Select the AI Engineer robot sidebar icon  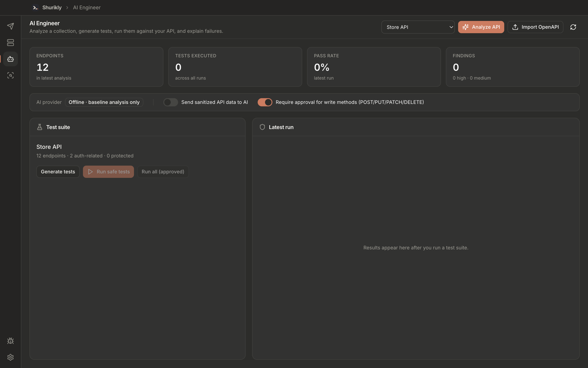[x=10, y=59]
